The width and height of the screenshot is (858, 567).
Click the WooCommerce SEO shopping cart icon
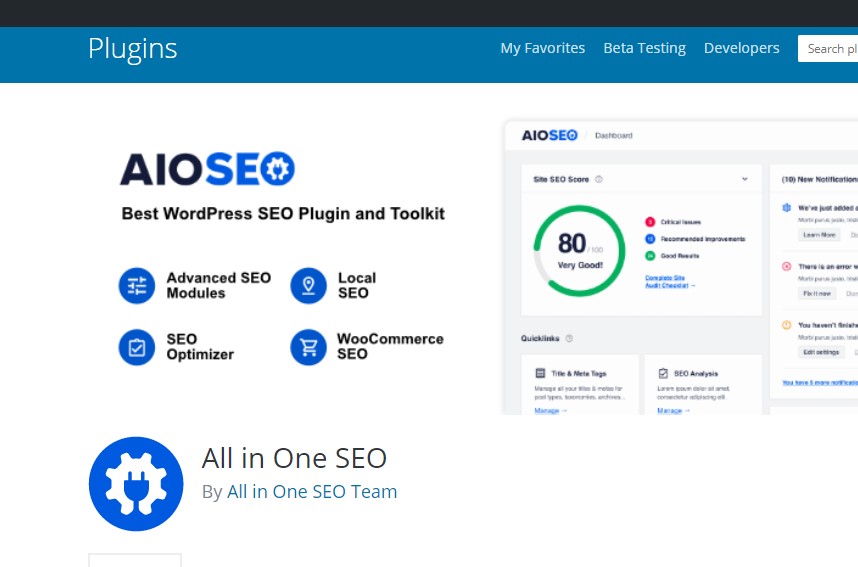coord(309,347)
